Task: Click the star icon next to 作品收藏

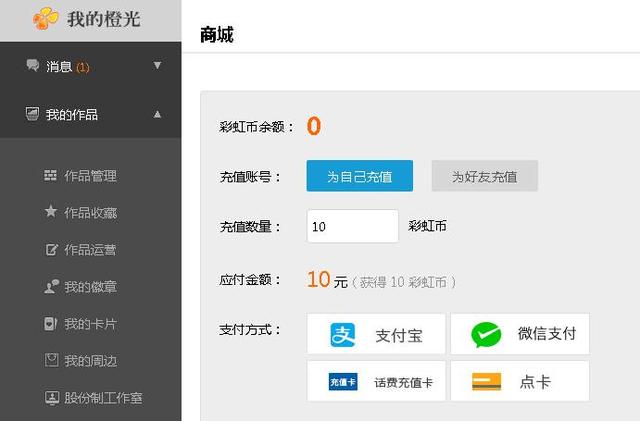Action: (x=51, y=212)
